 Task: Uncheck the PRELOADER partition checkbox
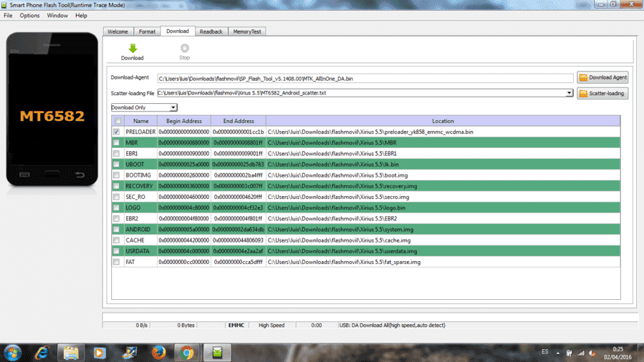[x=117, y=132]
